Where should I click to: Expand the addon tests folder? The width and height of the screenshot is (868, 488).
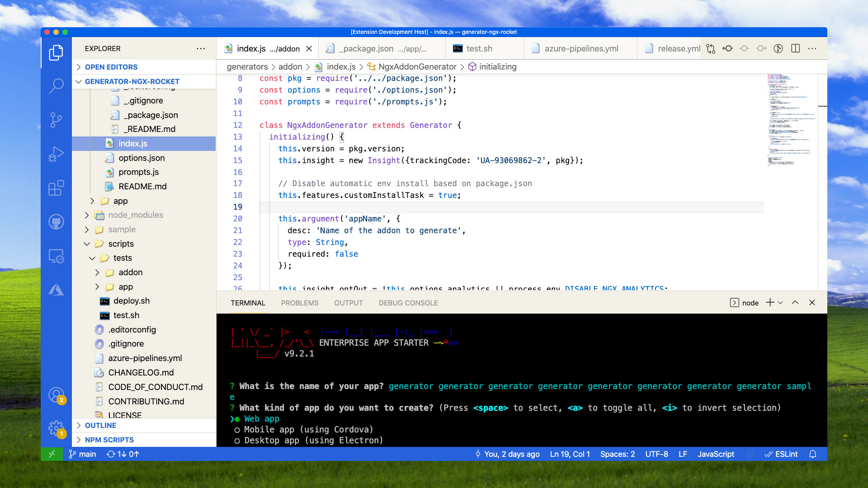(x=98, y=272)
